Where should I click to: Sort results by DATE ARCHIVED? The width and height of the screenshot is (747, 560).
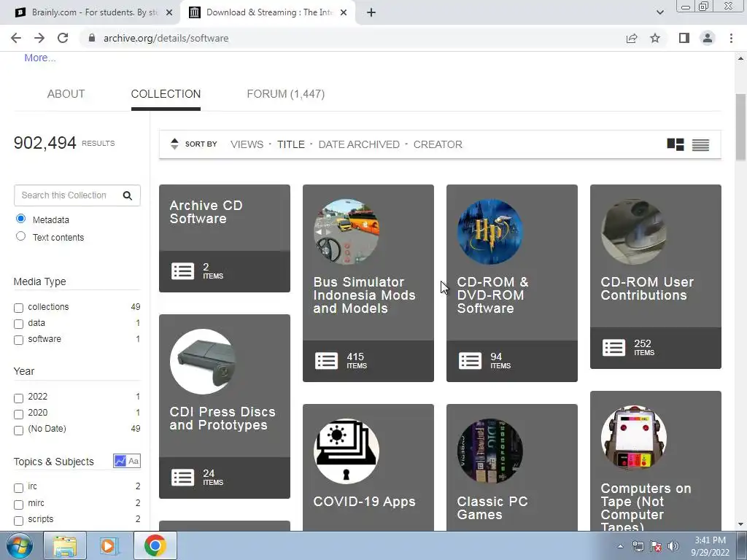tap(359, 144)
